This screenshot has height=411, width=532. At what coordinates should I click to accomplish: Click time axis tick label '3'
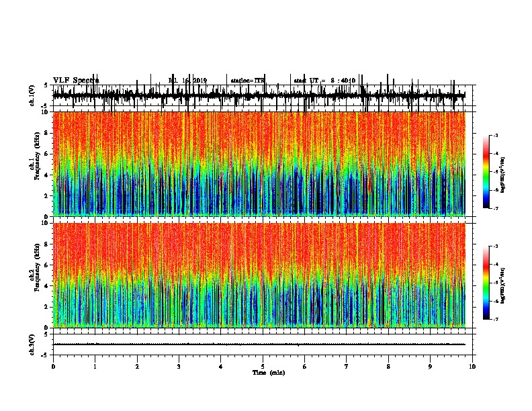click(x=179, y=367)
